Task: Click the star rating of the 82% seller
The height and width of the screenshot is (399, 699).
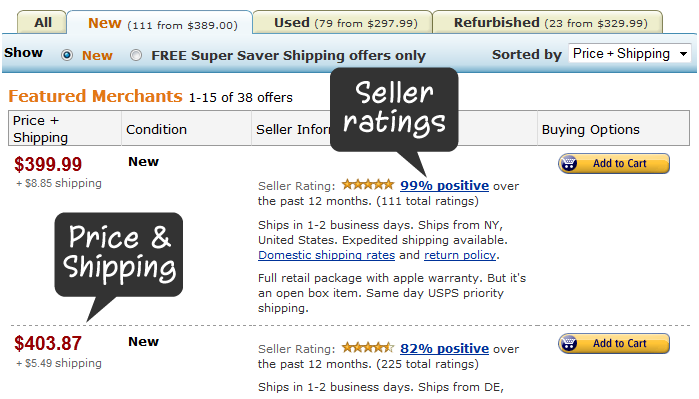Action: 368,347
